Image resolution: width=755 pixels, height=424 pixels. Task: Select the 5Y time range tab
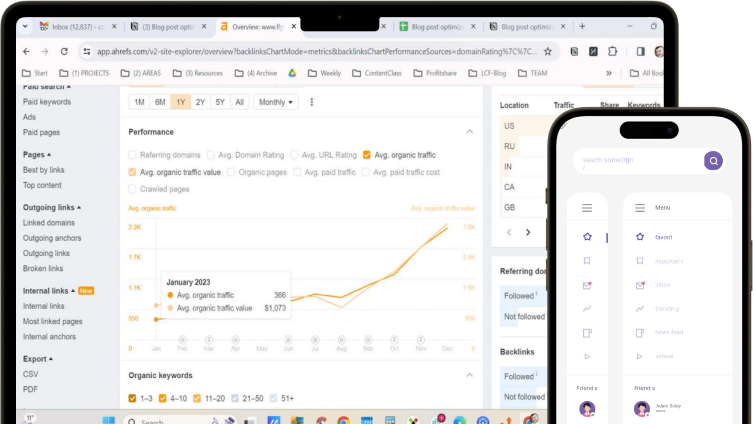(220, 102)
